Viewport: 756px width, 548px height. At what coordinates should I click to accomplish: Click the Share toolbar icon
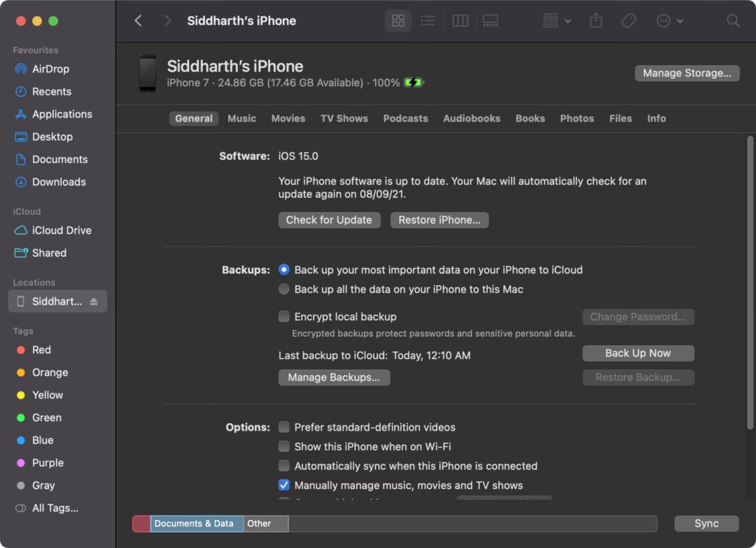point(596,21)
